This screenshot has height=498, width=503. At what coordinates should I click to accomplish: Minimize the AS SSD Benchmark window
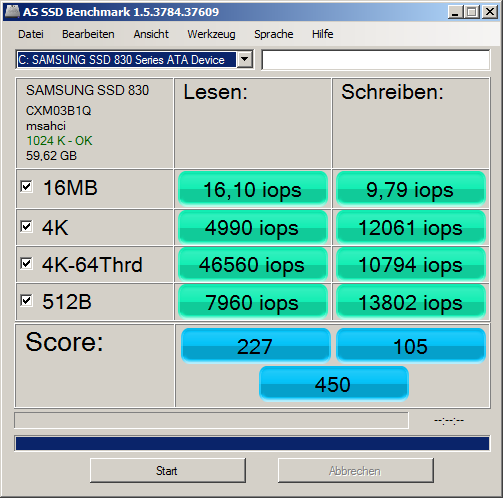pos(455,12)
